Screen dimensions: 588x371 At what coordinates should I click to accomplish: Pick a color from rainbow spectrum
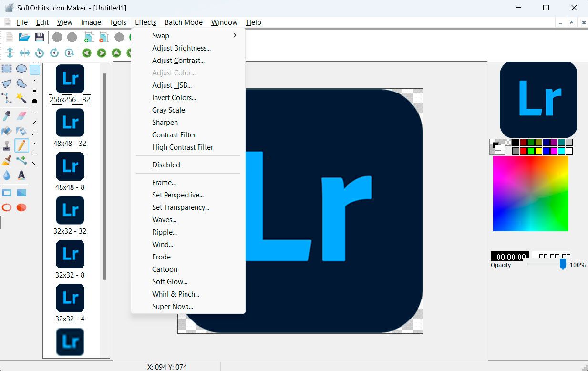pyautogui.click(x=530, y=194)
